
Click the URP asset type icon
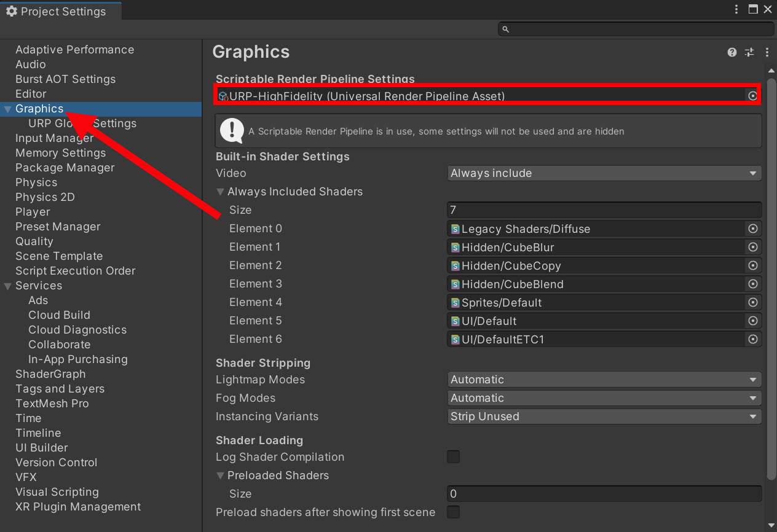tap(223, 96)
